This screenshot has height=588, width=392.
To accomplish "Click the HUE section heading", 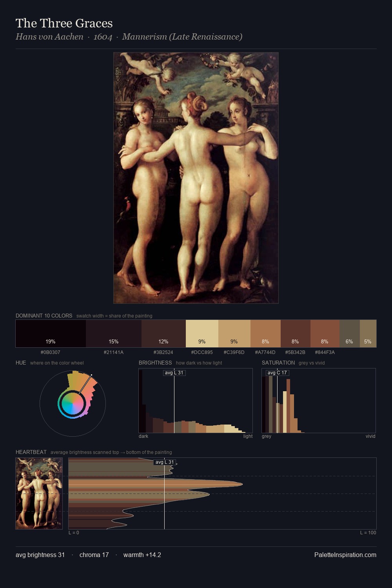I will [21, 363].
